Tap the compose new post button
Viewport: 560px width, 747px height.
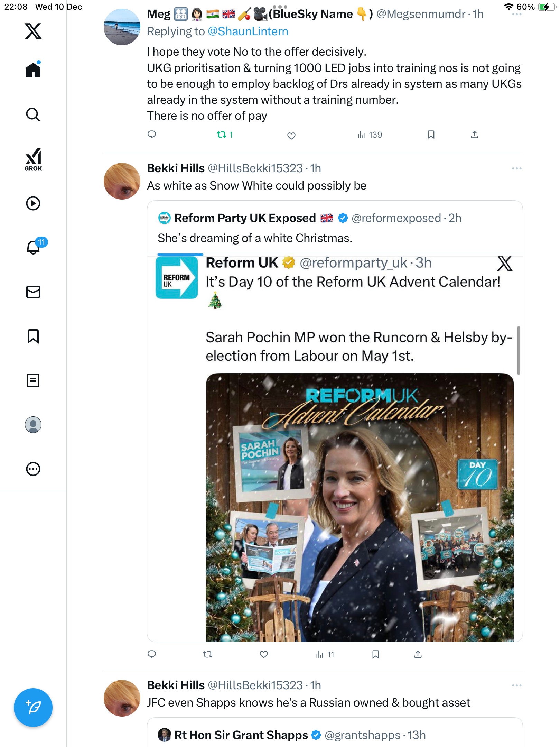point(33,708)
